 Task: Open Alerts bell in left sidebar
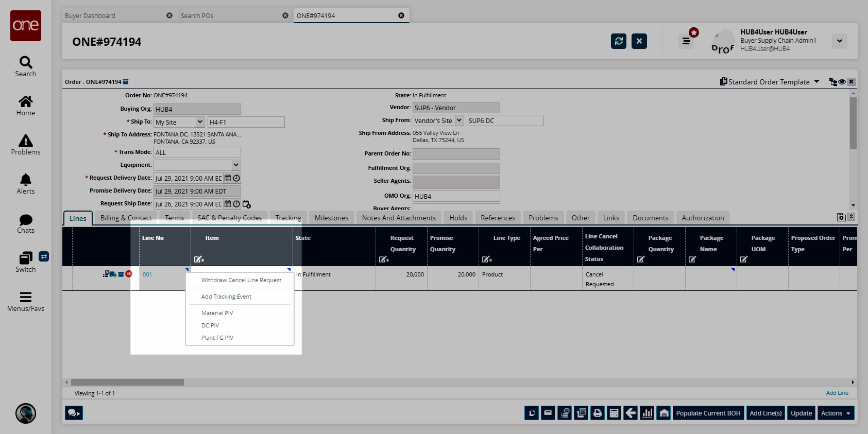[26, 184]
